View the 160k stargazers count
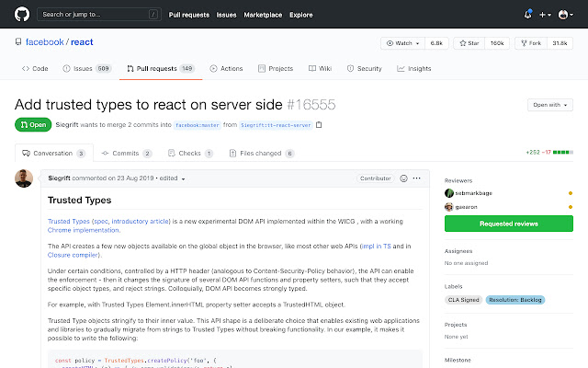The image size is (588, 368). click(x=497, y=43)
